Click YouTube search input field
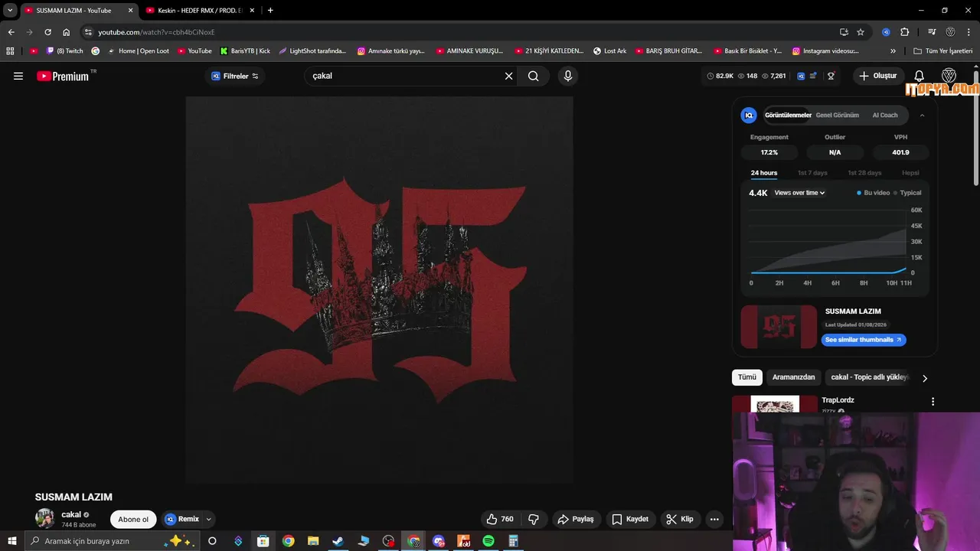Viewport: 980px width, 551px height. click(x=406, y=76)
